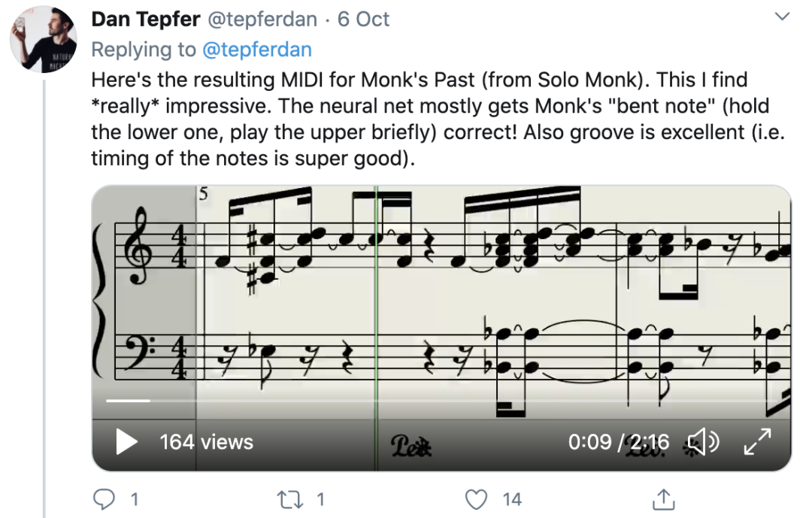Viewport: 812px width, 518px height.
Task: Click the like count 14
Action: (512, 499)
